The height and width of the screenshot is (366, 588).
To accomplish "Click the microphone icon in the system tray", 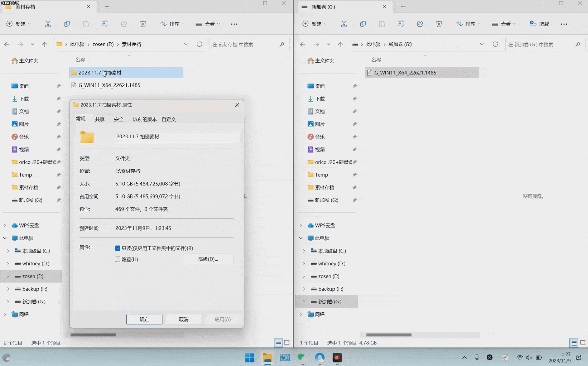I will coord(477,357).
